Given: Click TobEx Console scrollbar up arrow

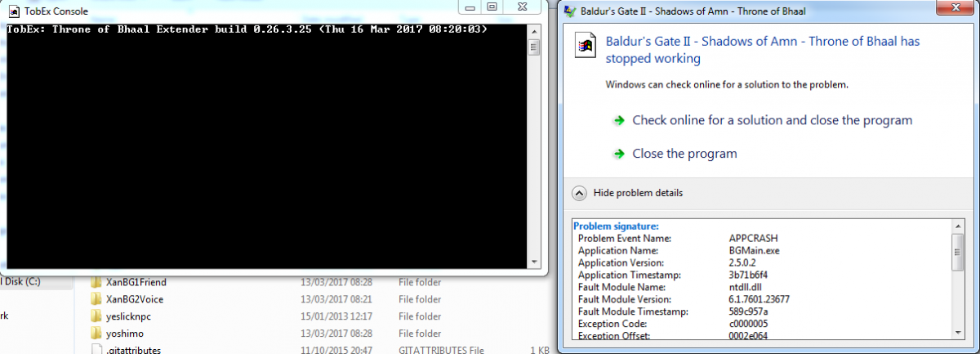Looking at the screenshot, I should pyautogui.click(x=534, y=30).
